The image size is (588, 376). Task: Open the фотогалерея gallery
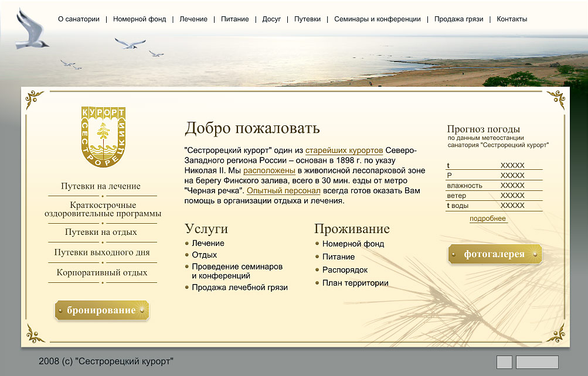494,254
